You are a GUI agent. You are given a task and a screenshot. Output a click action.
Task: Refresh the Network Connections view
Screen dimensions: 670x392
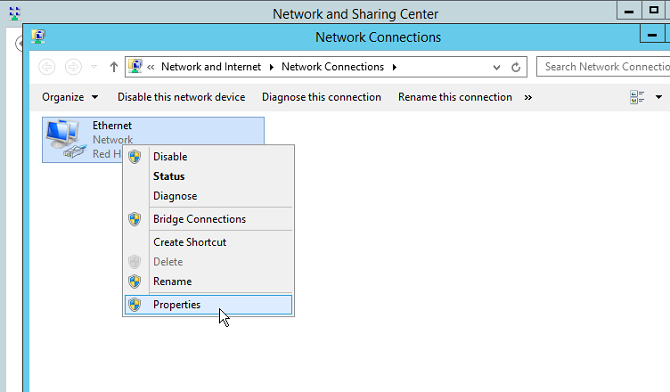coord(516,67)
